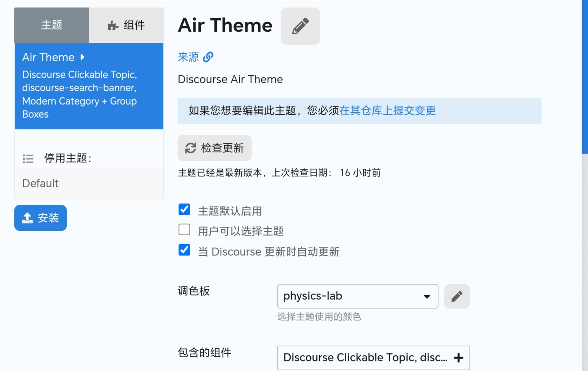This screenshot has height=371, width=588.
Task: Click the pencil icon beside Air Theme title
Action: click(300, 26)
